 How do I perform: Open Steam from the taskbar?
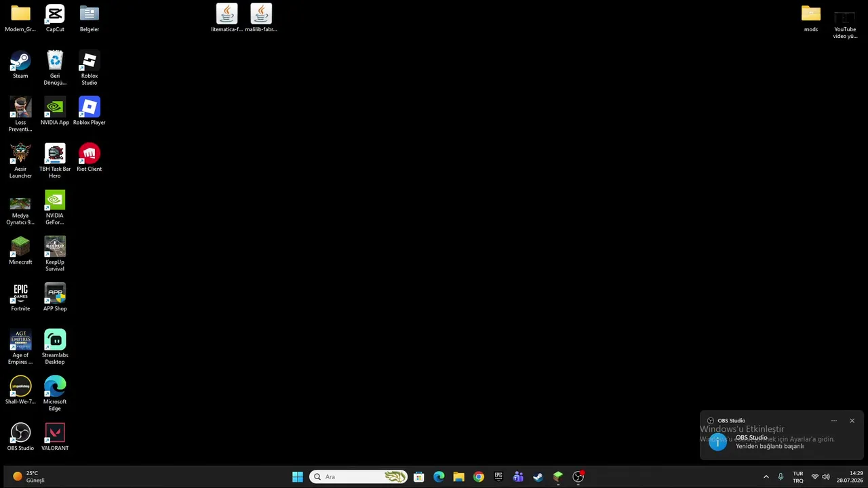click(x=538, y=476)
